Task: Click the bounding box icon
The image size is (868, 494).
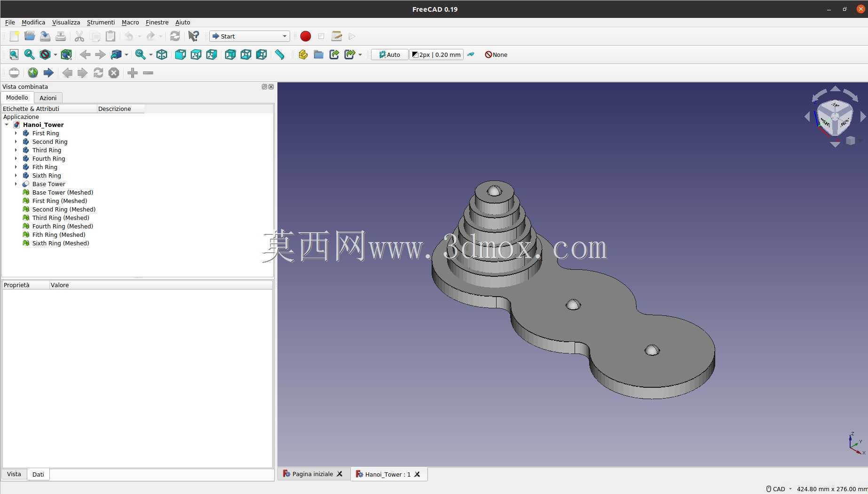Action: [66, 55]
